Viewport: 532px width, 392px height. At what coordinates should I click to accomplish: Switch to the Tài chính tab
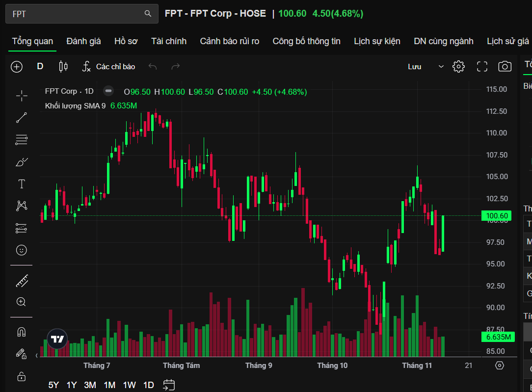pos(169,41)
